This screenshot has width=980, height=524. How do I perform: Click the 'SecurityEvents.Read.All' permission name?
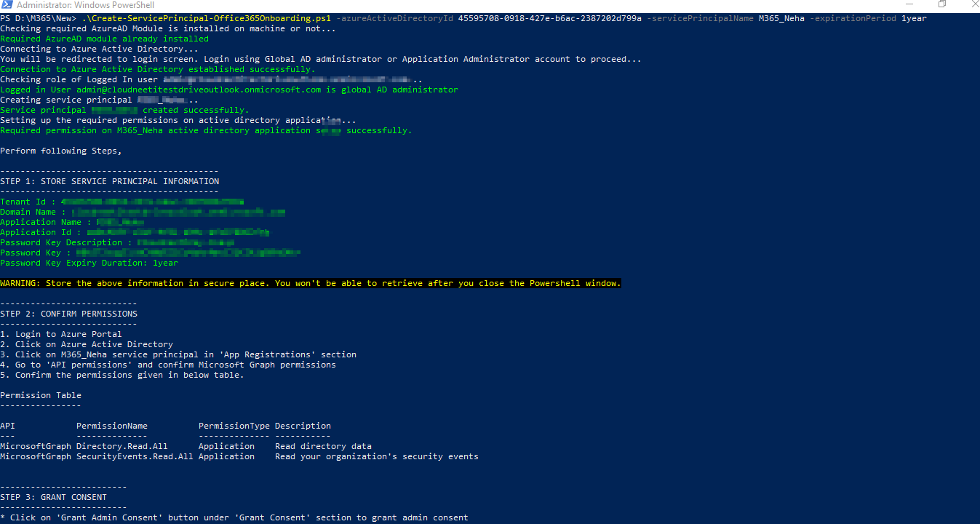(135, 456)
